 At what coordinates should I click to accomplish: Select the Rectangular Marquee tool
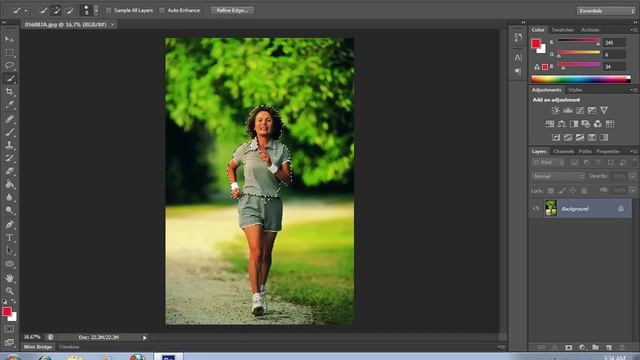point(9,53)
